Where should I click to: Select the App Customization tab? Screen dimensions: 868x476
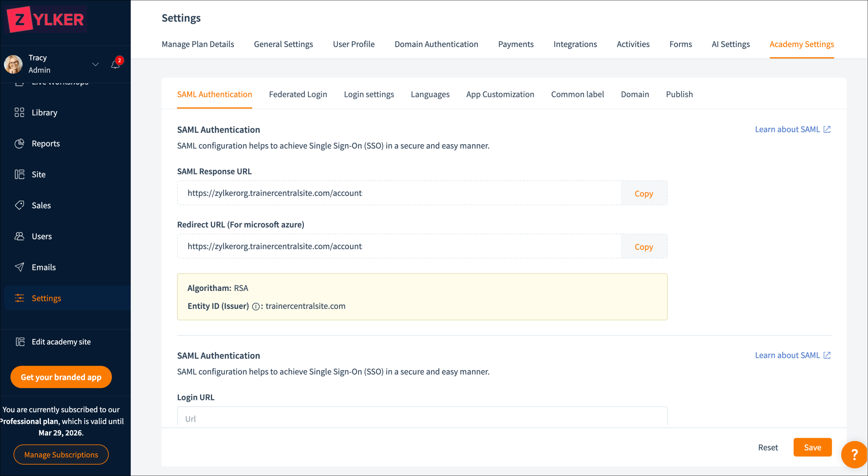500,94
